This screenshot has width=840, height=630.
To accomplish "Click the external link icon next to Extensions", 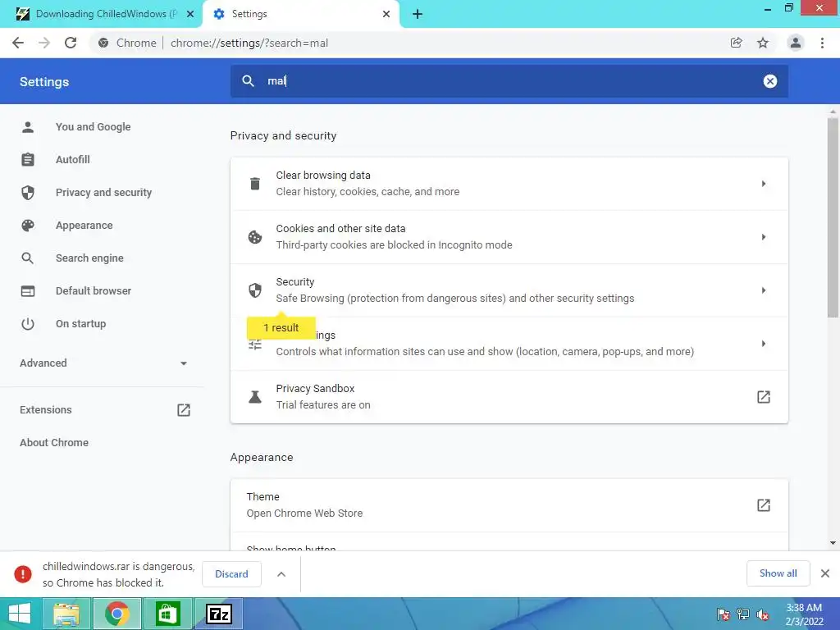I will 184,410.
